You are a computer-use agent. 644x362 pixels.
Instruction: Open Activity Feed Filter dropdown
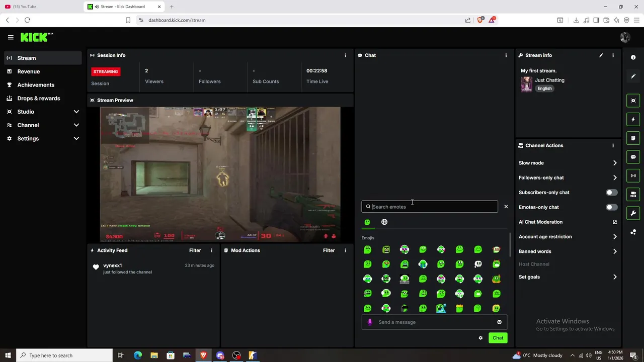195,250
